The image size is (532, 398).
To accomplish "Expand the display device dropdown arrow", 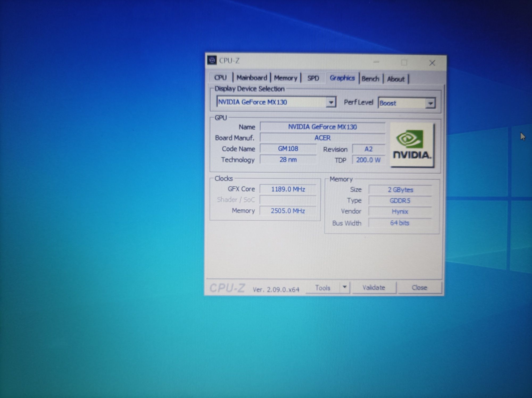I will pyautogui.click(x=331, y=102).
